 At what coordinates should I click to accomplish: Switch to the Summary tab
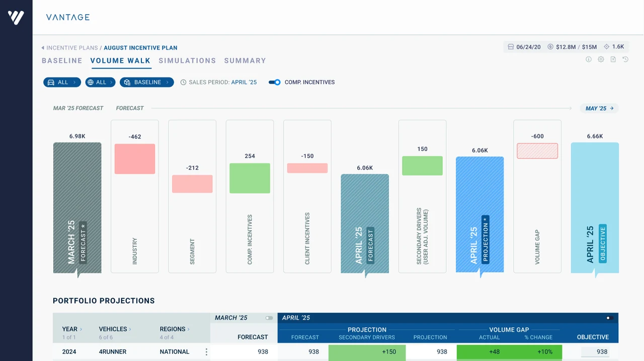click(245, 60)
